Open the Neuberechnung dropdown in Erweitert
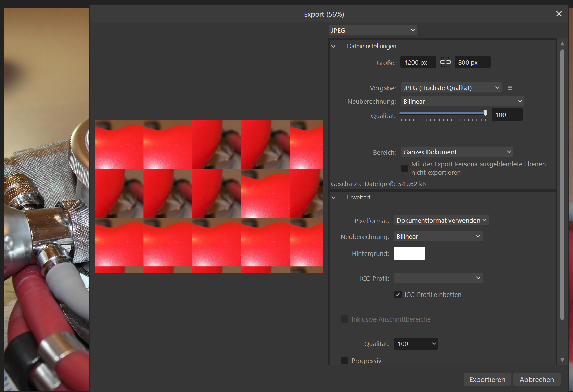The width and height of the screenshot is (573, 392). [x=438, y=236]
